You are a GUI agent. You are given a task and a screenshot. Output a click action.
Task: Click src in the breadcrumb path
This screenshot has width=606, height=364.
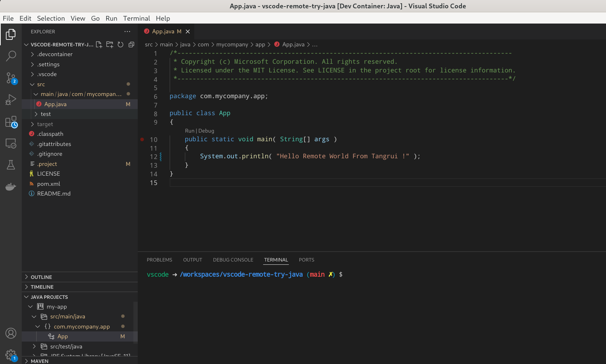coord(149,45)
